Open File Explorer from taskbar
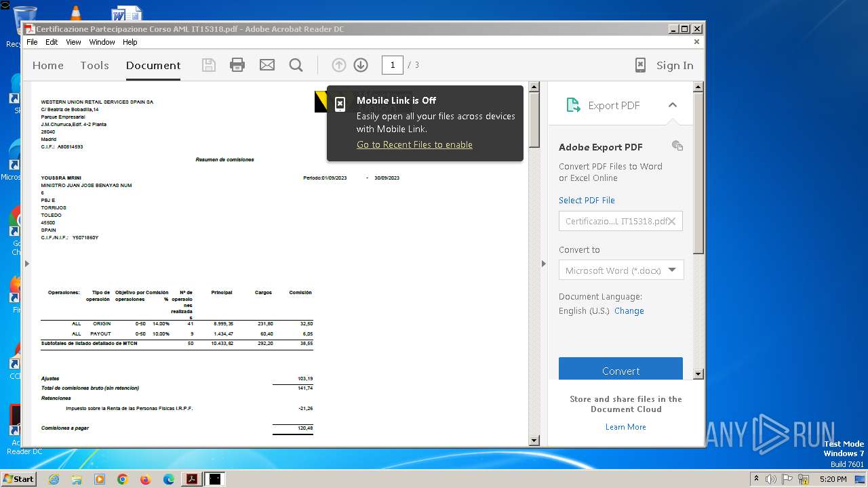 pyautogui.click(x=77, y=479)
